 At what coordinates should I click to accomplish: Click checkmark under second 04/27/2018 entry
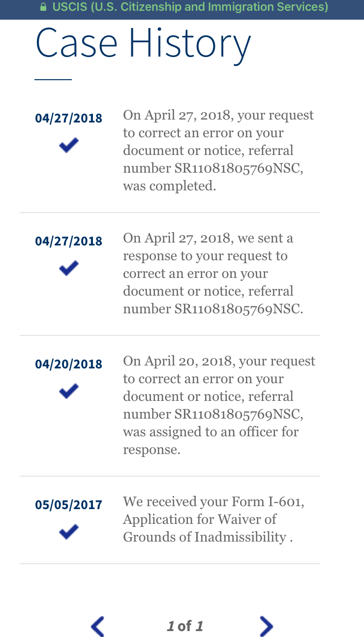(68, 268)
